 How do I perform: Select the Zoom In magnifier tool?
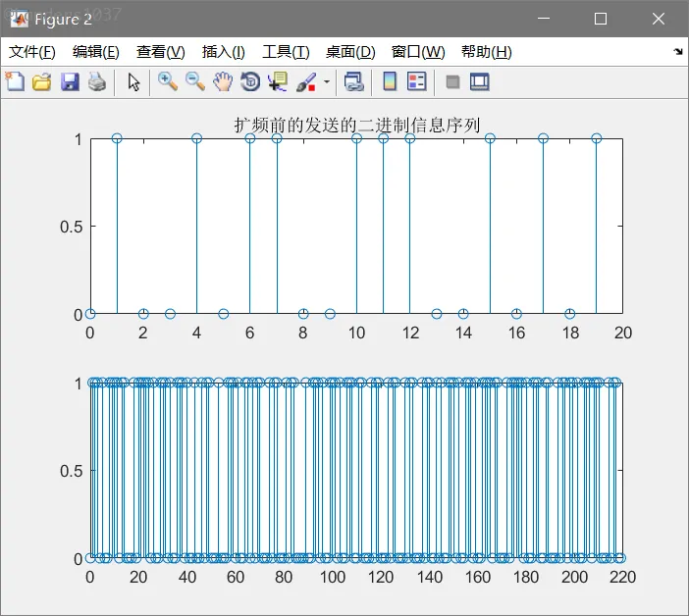[168, 82]
